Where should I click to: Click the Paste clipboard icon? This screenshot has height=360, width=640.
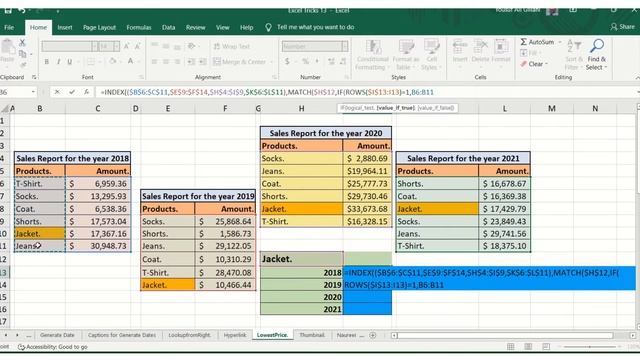8,47
